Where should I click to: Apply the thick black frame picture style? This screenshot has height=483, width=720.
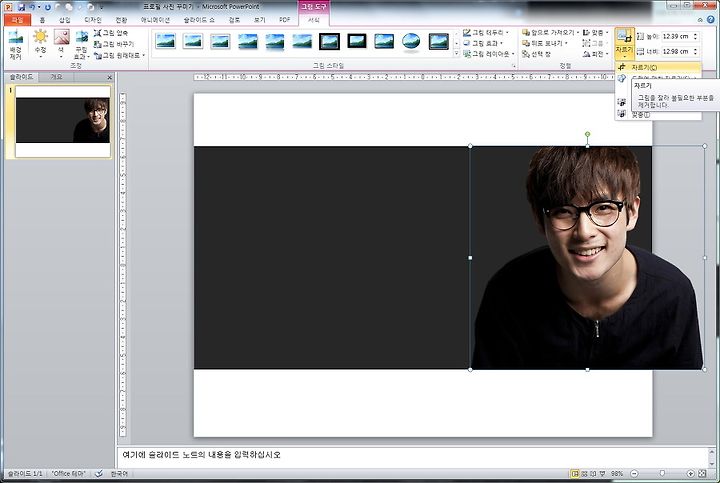329,41
